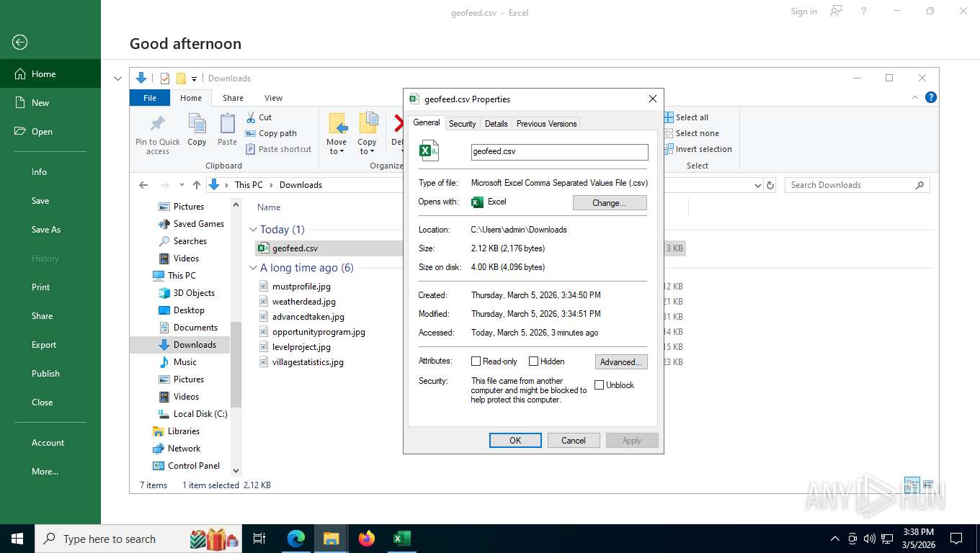Click Select none in the ribbon

click(x=691, y=133)
